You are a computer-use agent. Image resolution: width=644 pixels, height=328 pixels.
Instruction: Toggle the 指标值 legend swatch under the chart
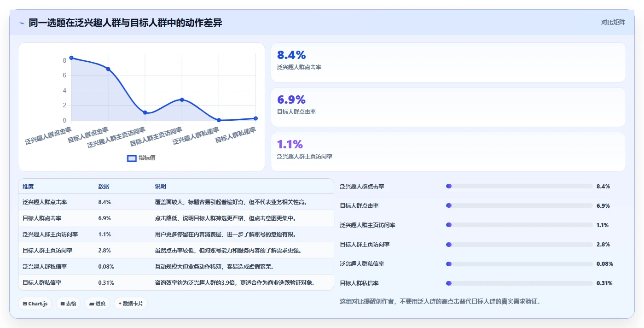coord(132,158)
